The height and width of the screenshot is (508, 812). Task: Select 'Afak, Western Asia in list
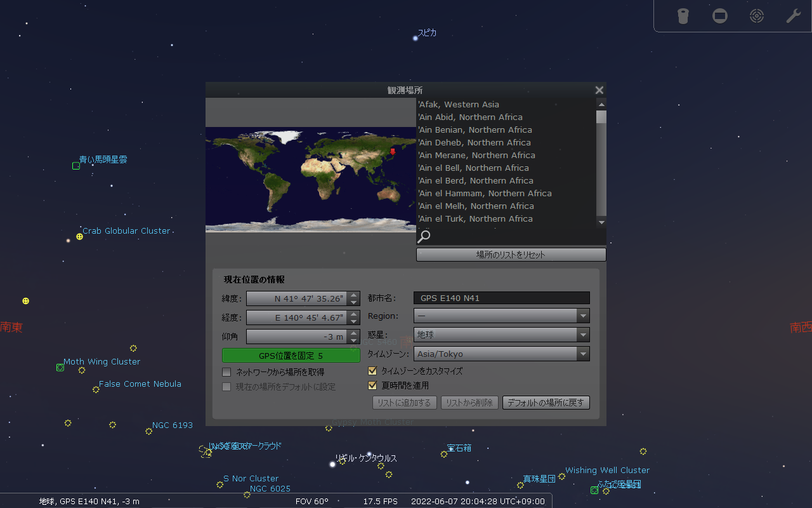tap(506, 104)
